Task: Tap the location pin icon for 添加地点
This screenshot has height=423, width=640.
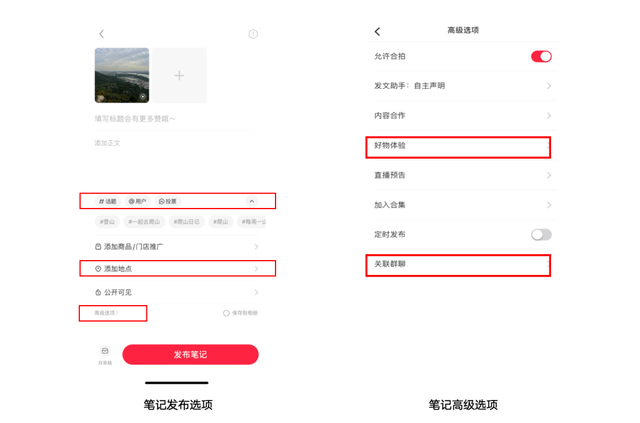Action: tap(98, 269)
